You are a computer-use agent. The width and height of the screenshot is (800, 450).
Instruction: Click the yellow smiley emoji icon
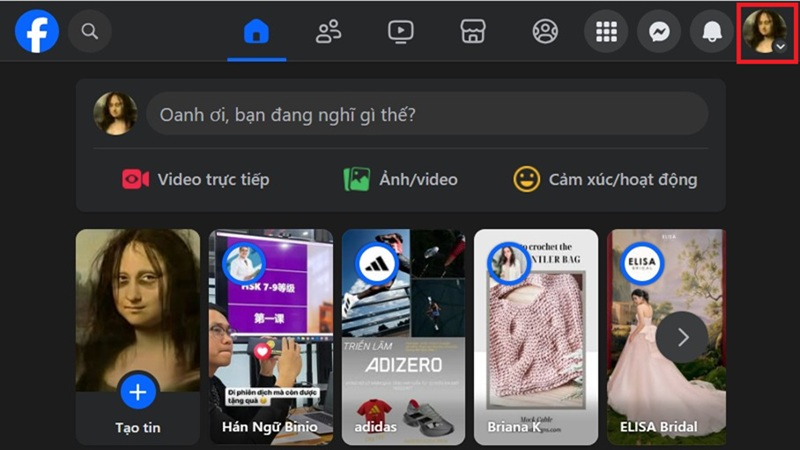[527, 180]
